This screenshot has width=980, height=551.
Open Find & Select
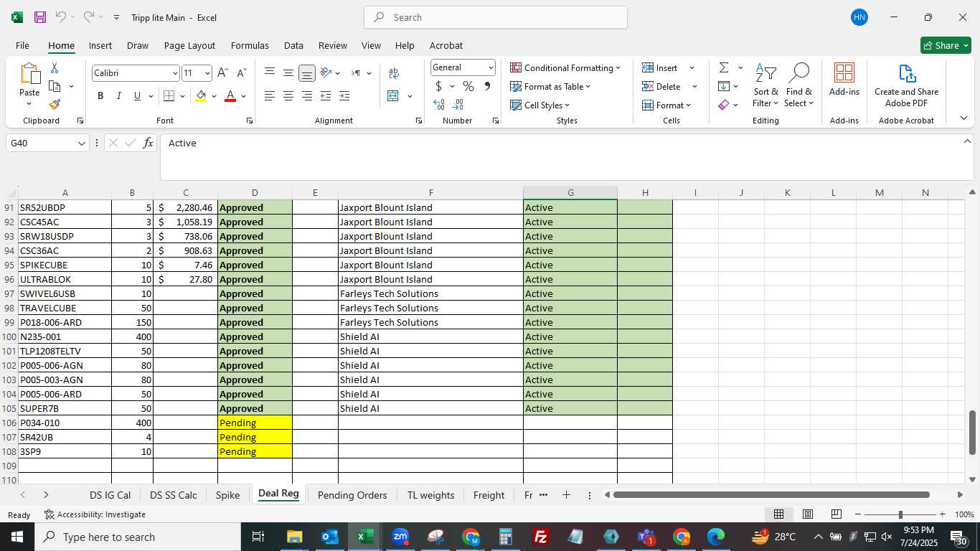click(x=798, y=86)
